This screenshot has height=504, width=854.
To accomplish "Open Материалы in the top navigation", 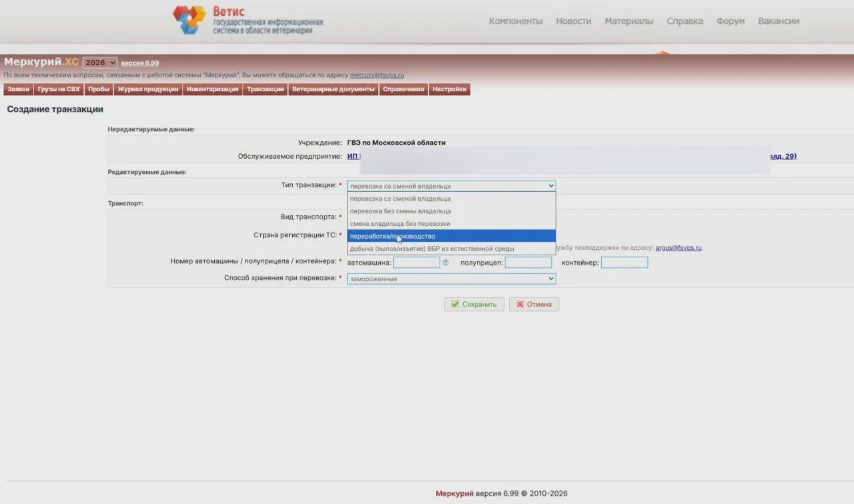I will point(629,21).
